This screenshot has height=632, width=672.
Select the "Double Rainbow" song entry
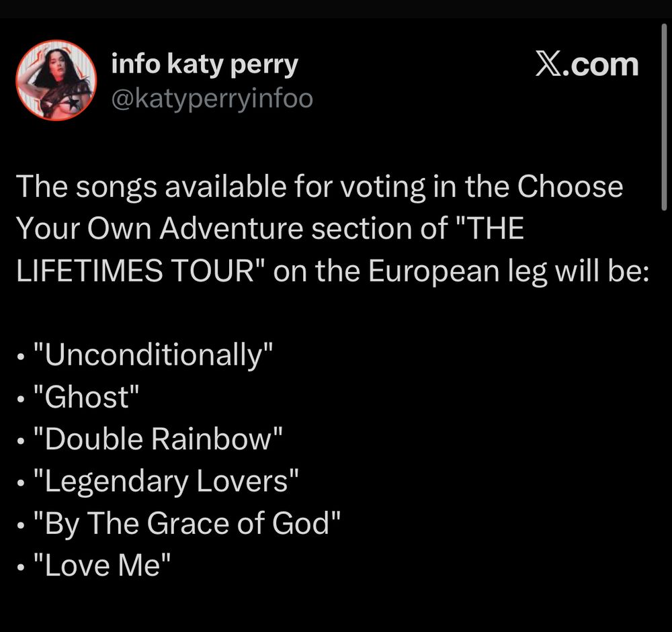158,439
